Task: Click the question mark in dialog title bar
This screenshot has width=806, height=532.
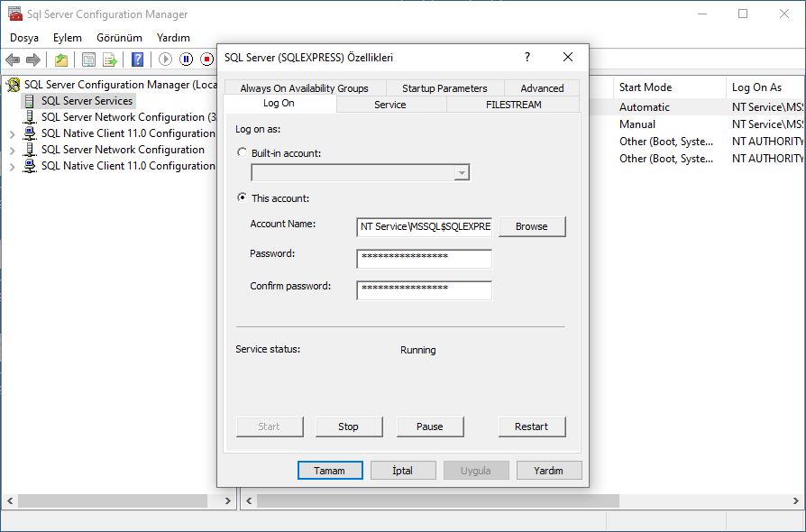Action: click(527, 57)
